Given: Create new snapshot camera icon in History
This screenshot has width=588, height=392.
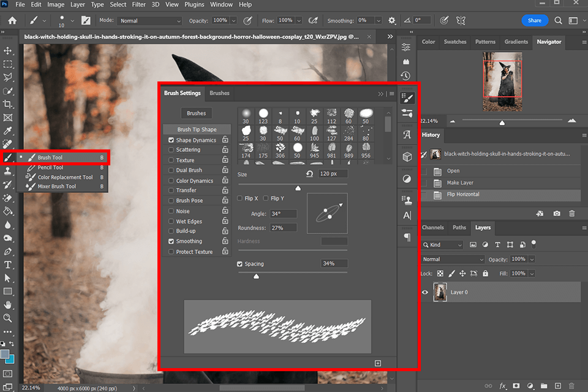Looking at the screenshot, I should point(557,213).
